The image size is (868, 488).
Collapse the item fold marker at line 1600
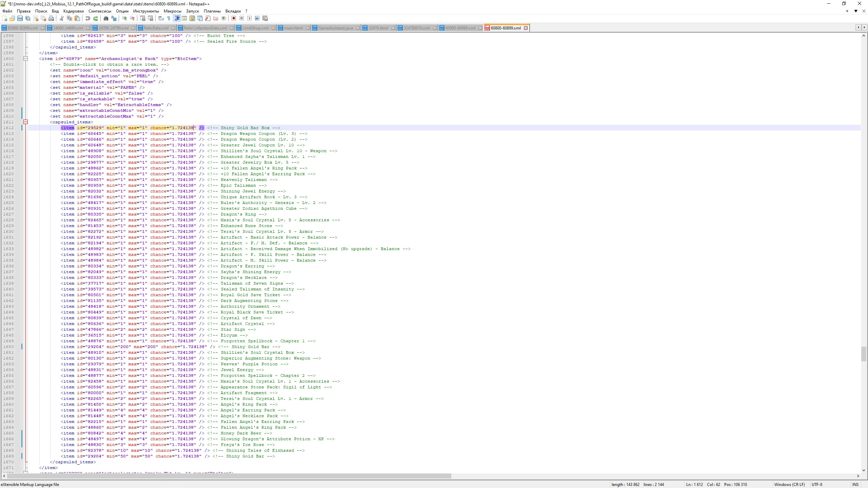(x=25, y=59)
